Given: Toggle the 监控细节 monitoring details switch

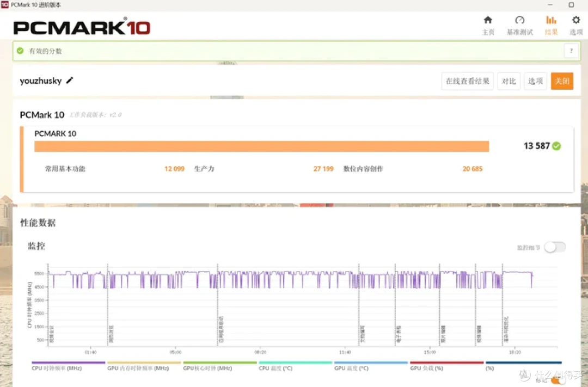Looking at the screenshot, I should point(555,247).
